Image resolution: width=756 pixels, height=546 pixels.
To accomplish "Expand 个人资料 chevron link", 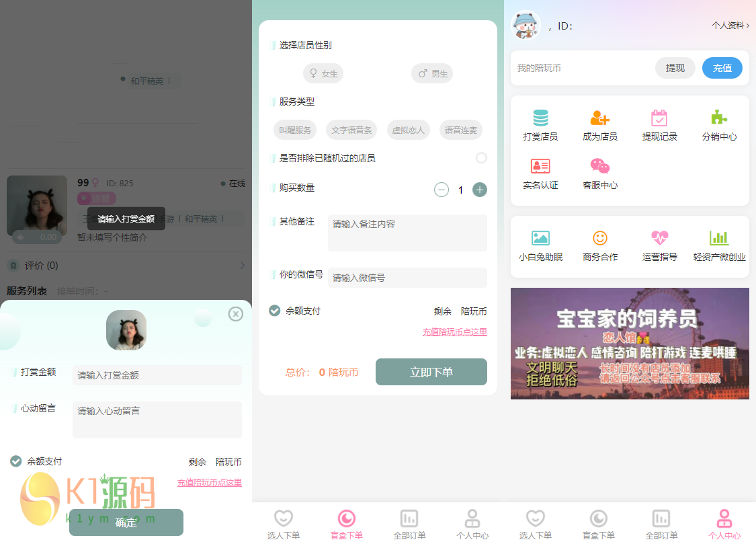I will [x=730, y=25].
